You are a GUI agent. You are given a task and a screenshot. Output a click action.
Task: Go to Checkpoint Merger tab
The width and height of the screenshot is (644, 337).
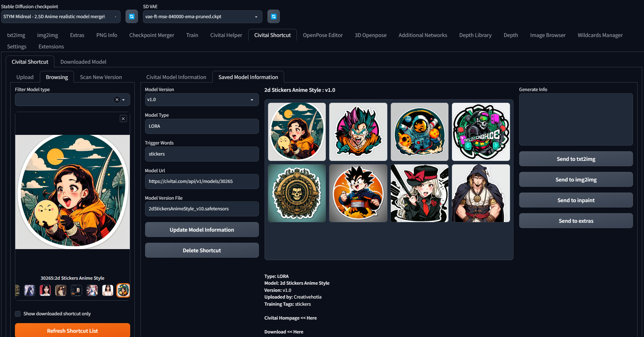tap(152, 35)
